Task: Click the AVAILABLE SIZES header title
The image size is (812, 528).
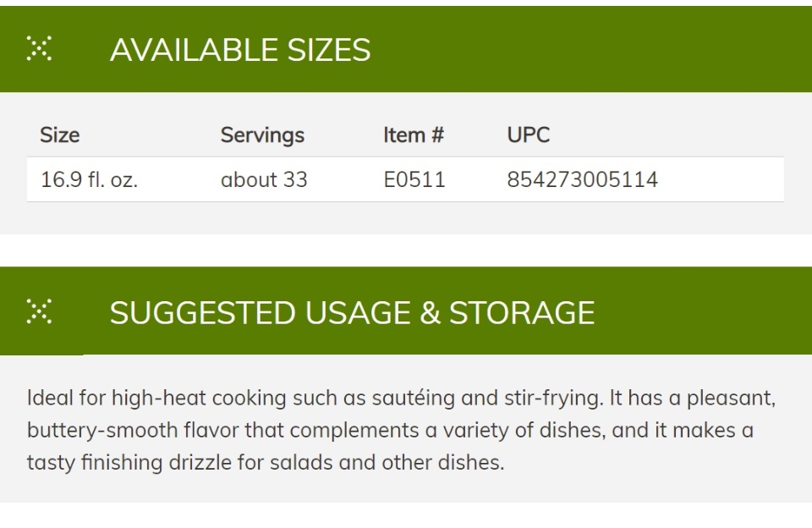Action: pos(240,50)
